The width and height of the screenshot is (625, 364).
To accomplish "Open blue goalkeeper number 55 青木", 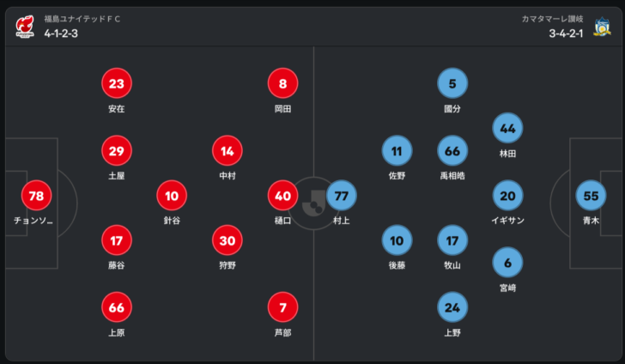I will 591,196.
